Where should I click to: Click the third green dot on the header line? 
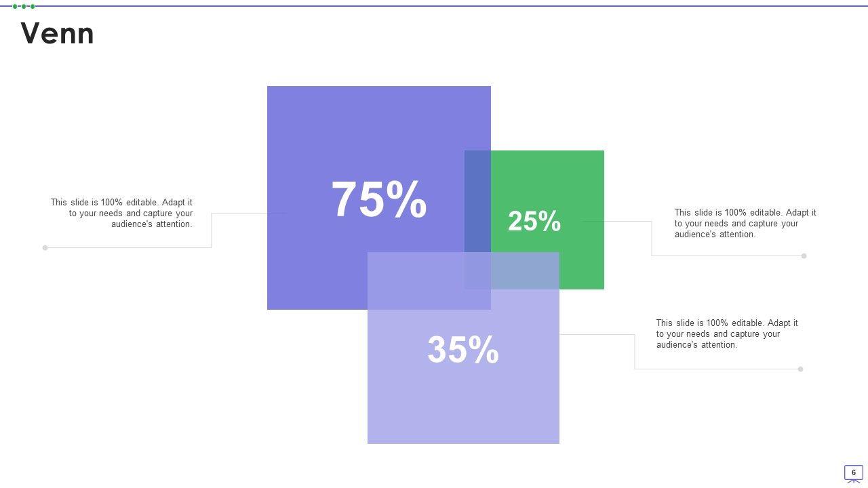[x=33, y=6]
